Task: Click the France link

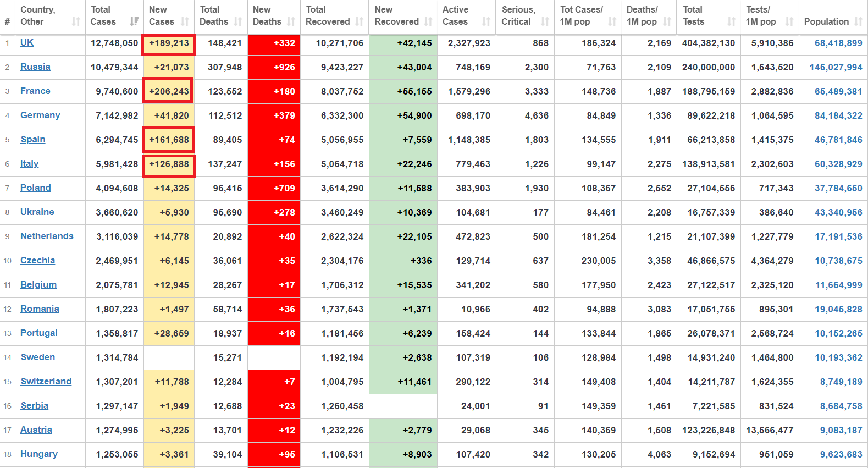Action: point(35,91)
